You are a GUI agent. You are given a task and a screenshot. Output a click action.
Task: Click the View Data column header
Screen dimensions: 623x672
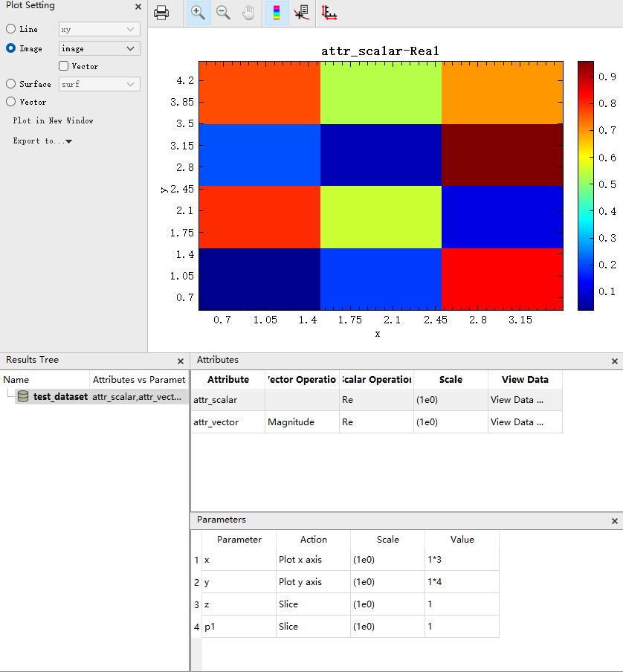click(x=525, y=380)
